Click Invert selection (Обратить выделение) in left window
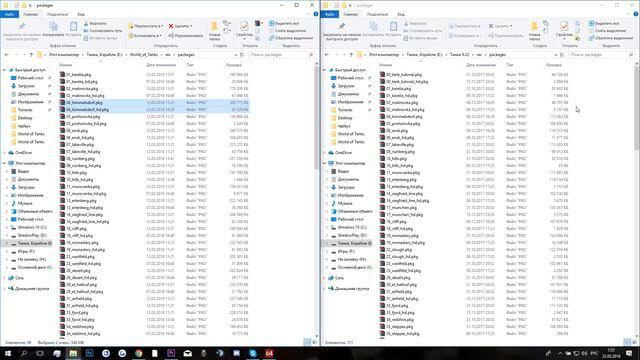Viewport: 640px width, 360px height. (291, 38)
